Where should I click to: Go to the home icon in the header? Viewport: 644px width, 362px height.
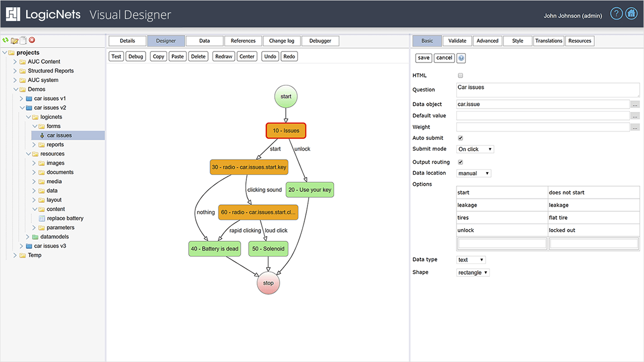pos(631,14)
